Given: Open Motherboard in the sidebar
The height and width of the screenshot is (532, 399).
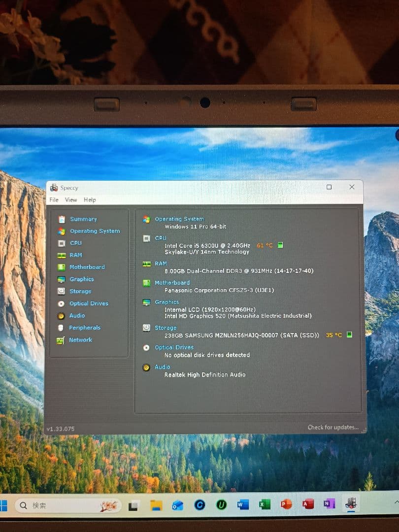Looking at the screenshot, I should [x=87, y=267].
